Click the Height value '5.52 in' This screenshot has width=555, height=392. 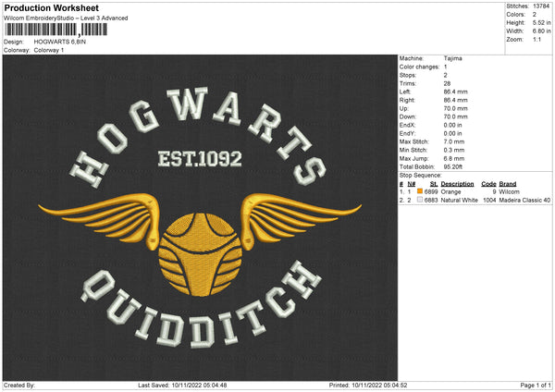coord(541,22)
